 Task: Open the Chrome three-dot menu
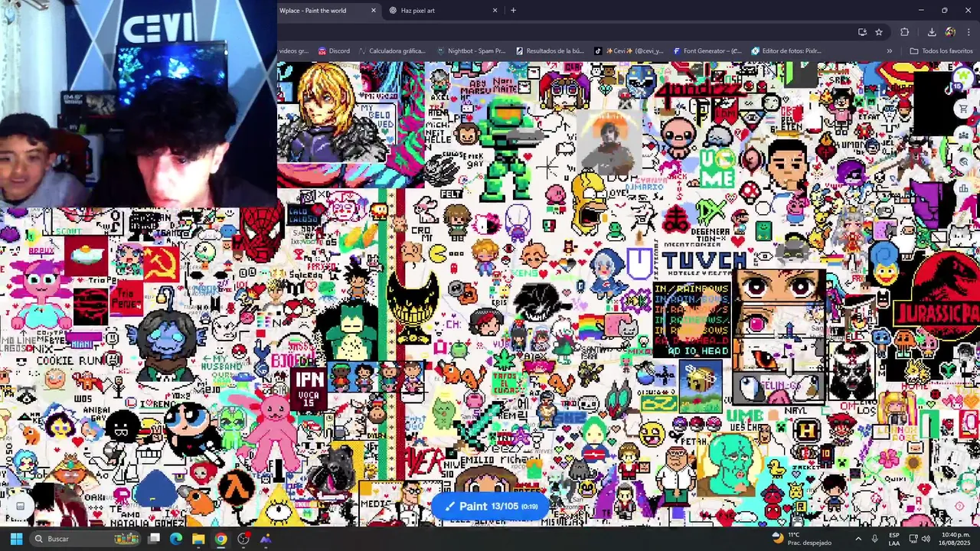tap(969, 32)
